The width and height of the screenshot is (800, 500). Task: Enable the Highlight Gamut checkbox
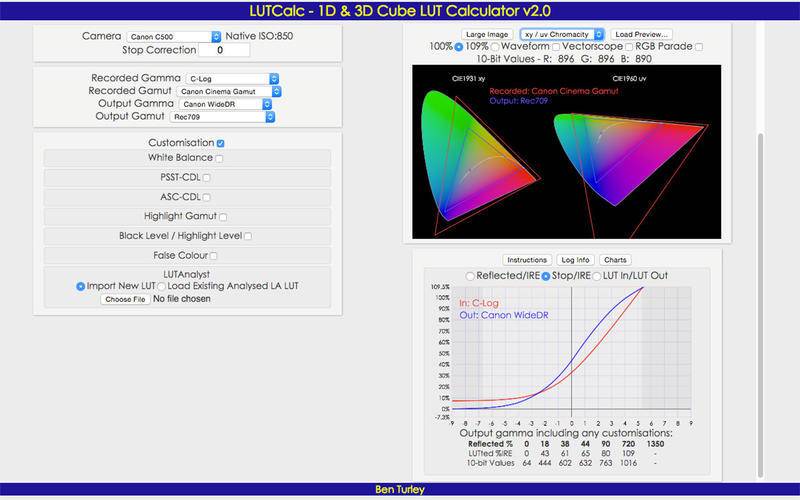click(223, 217)
